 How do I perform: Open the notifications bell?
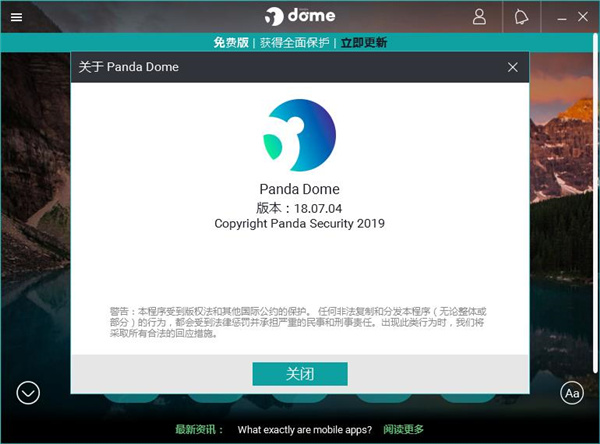click(521, 17)
